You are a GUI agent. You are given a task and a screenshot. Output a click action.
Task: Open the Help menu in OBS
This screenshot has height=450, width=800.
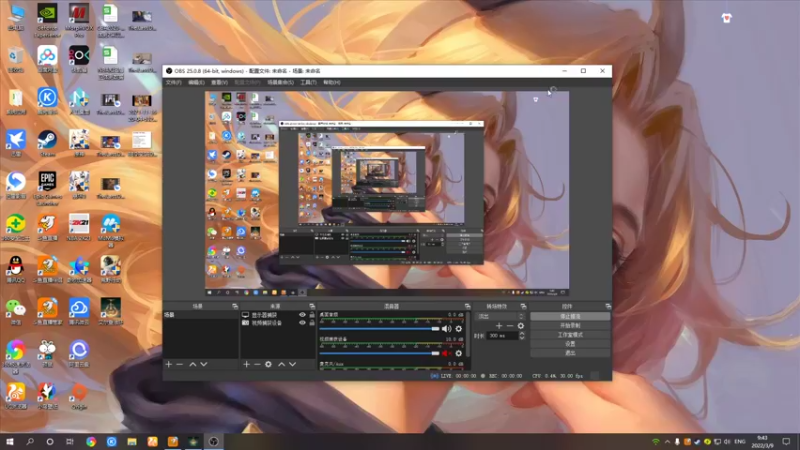pyautogui.click(x=332, y=82)
